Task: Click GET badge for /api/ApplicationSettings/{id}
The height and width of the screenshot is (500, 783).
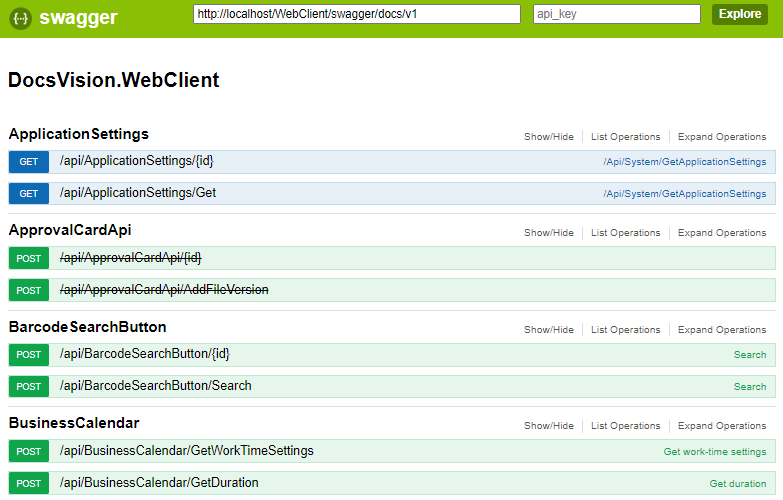Action: (29, 162)
